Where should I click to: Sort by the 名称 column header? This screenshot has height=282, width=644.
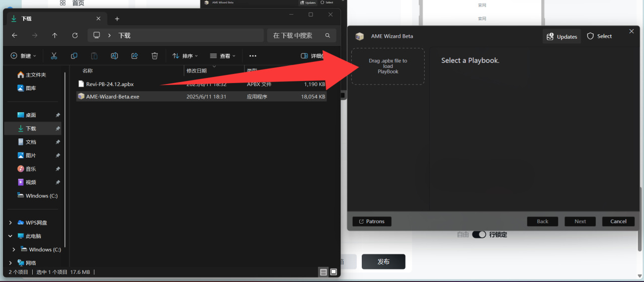point(88,71)
